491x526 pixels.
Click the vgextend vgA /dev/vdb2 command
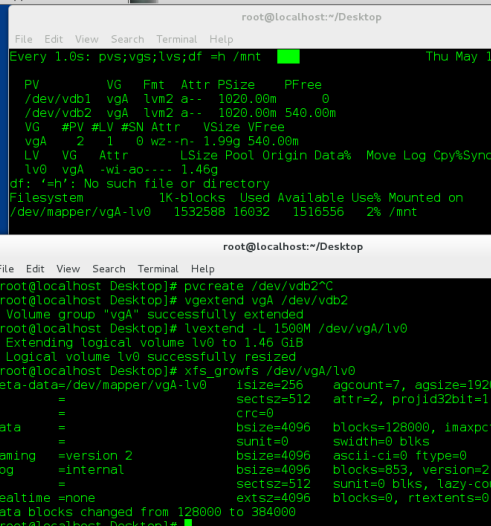point(266,300)
